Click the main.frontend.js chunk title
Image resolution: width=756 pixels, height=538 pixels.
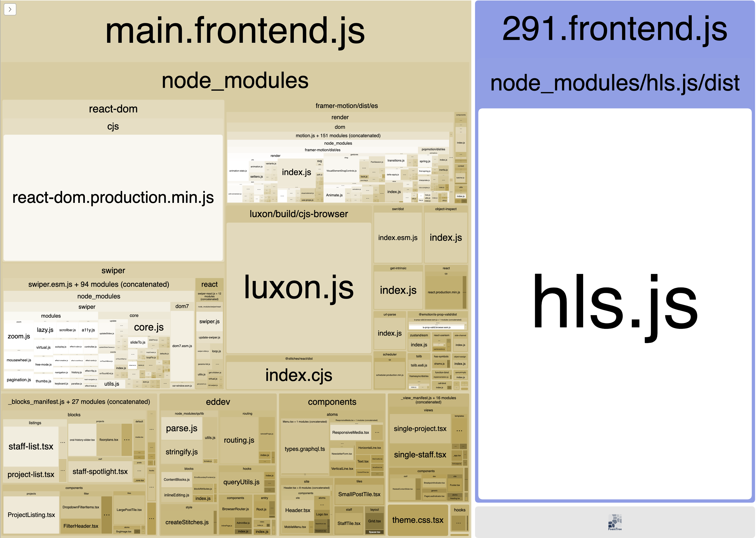[235, 31]
